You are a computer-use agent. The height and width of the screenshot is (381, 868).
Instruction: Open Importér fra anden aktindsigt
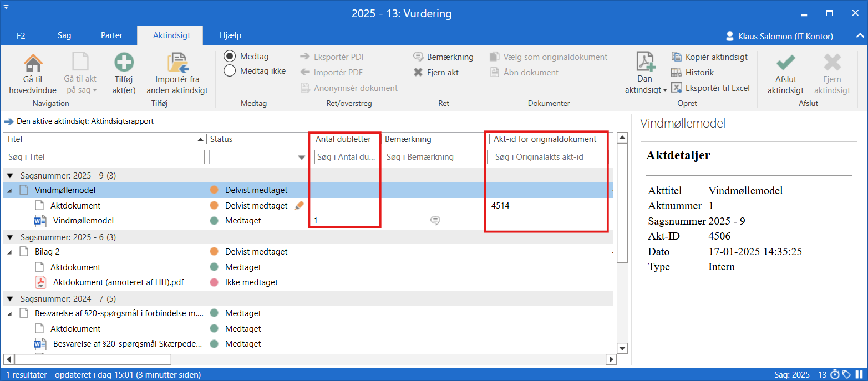click(177, 64)
